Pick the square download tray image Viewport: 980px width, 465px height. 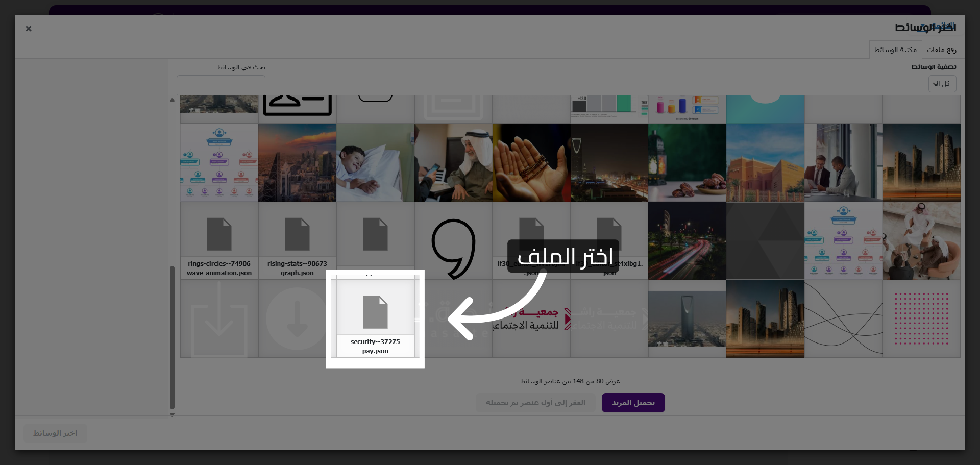coord(219,319)
